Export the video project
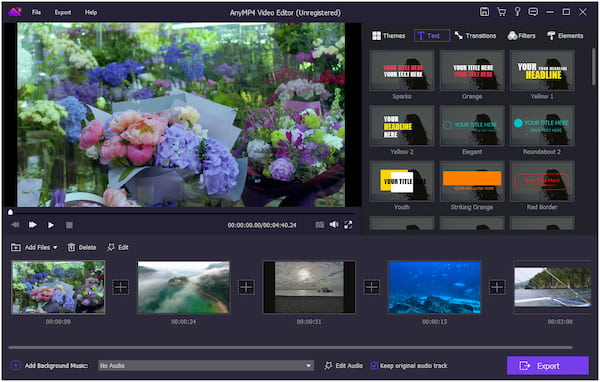The height and width of the screenshot is (382, 600). click(x=548, y=366)
